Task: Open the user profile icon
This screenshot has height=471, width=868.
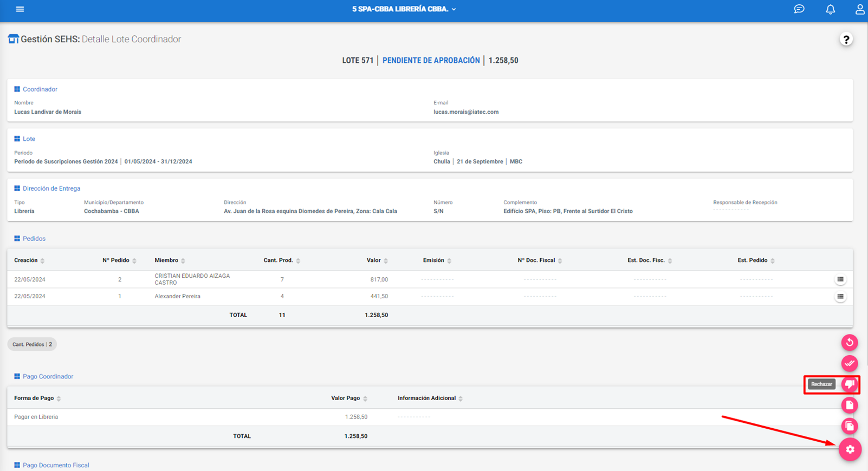Action: [x=860, y=9]
